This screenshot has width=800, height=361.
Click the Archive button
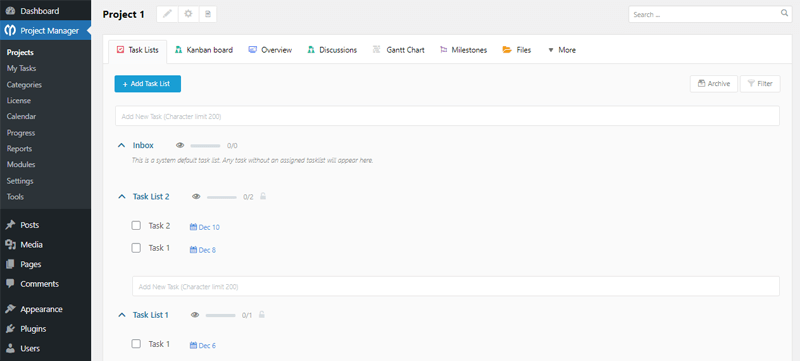714,84
